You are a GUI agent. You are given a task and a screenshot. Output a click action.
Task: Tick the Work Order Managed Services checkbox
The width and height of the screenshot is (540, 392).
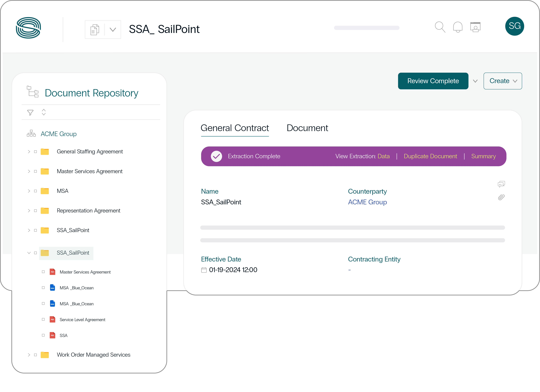pyautogui.click(x=36, y=355)
